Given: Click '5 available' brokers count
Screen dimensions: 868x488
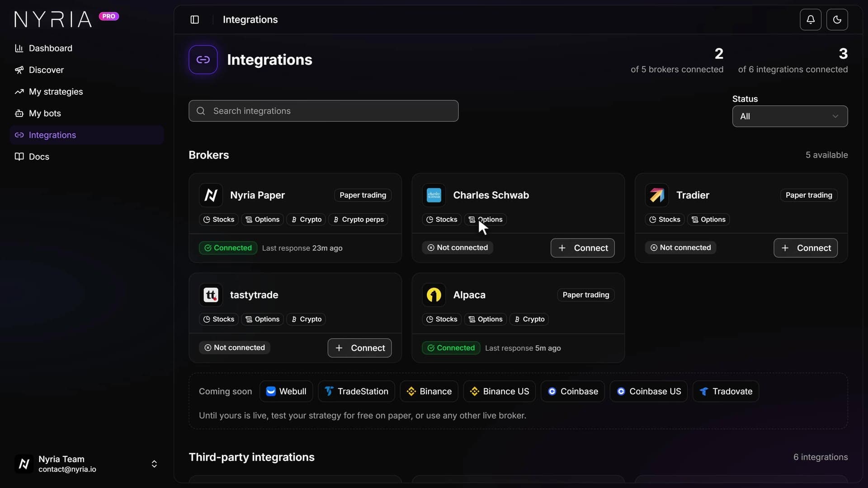Looking at the screenshot, I should tap(827, 155).
